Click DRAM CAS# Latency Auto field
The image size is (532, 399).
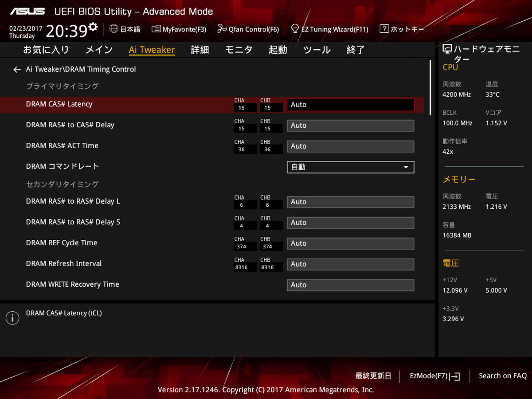point(351,105)
